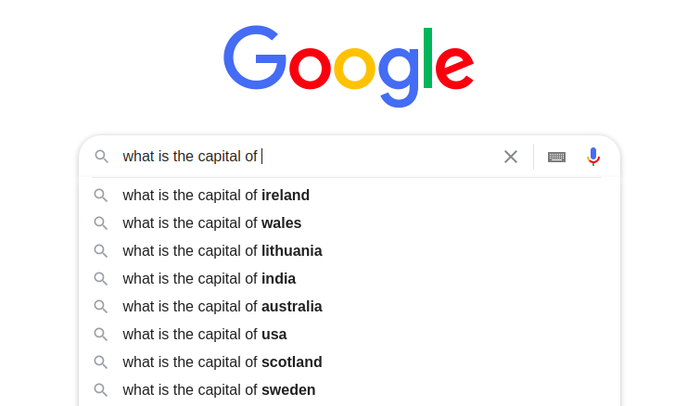
Task: Open the on-screen keyboard input tool
Action: pos(557,157)
